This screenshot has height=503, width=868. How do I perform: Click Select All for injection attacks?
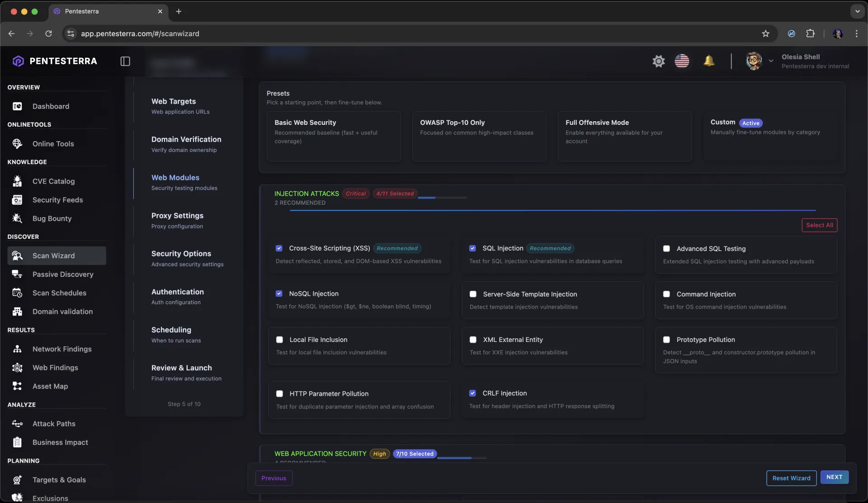point(819,225)
